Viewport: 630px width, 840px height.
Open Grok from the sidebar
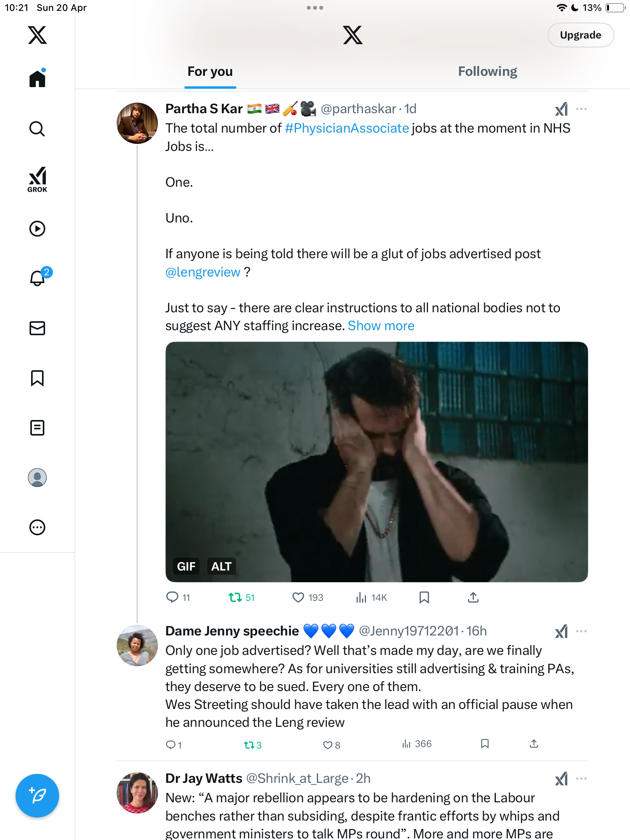point(37,179)
